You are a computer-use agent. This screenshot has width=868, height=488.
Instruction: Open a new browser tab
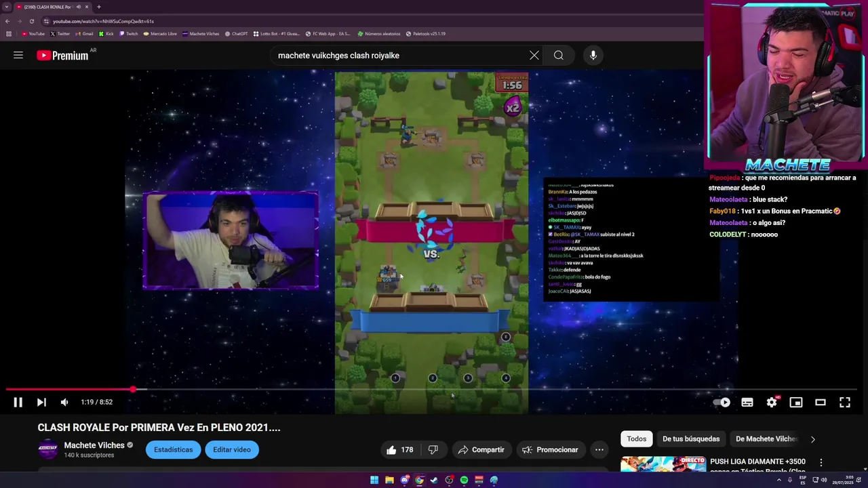pyautogui.click(x=99, y=7)
